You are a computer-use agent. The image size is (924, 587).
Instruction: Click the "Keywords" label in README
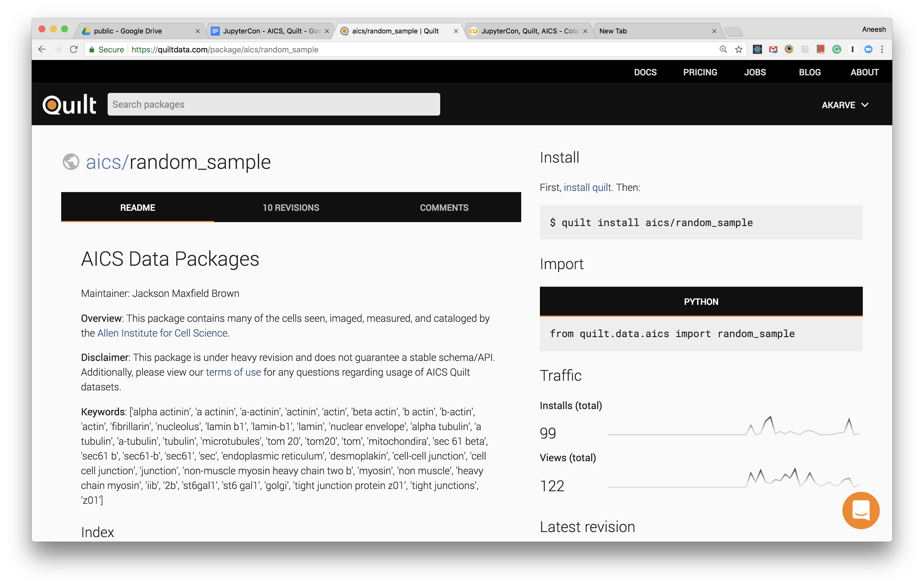click(x=103, y=412)
